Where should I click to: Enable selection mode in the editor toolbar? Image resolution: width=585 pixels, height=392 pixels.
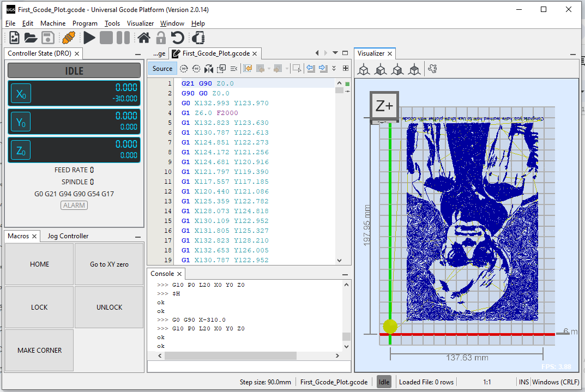pos(298,69)
